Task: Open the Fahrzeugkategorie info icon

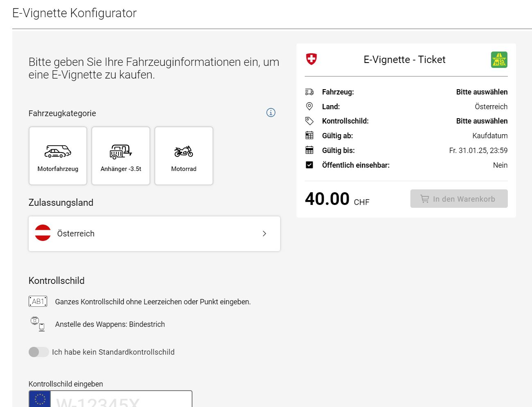Action: point(271,112)
